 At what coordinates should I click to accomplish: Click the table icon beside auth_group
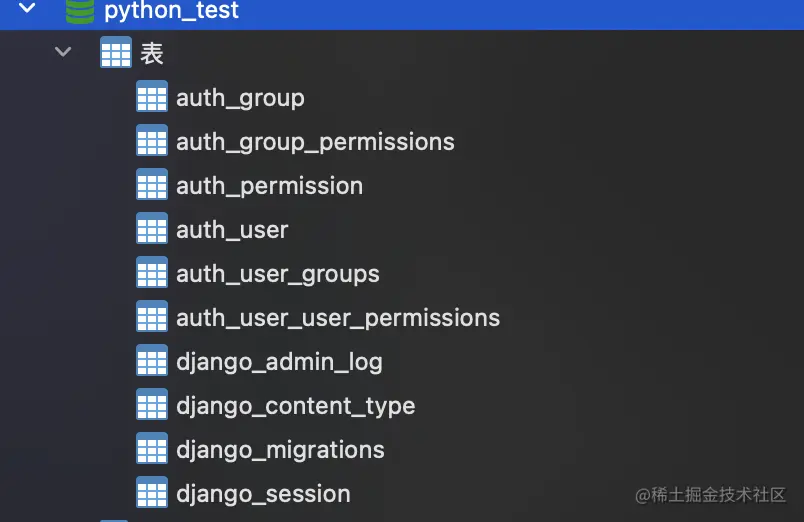click(151, 98)
